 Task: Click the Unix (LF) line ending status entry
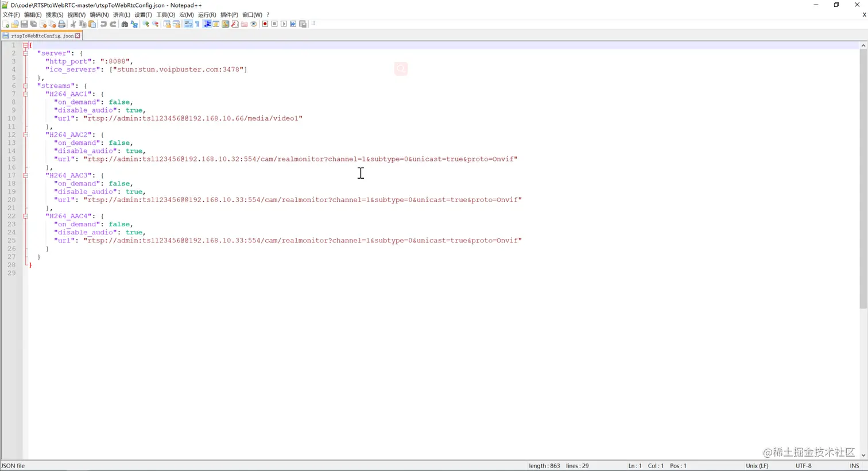(757, 466)
